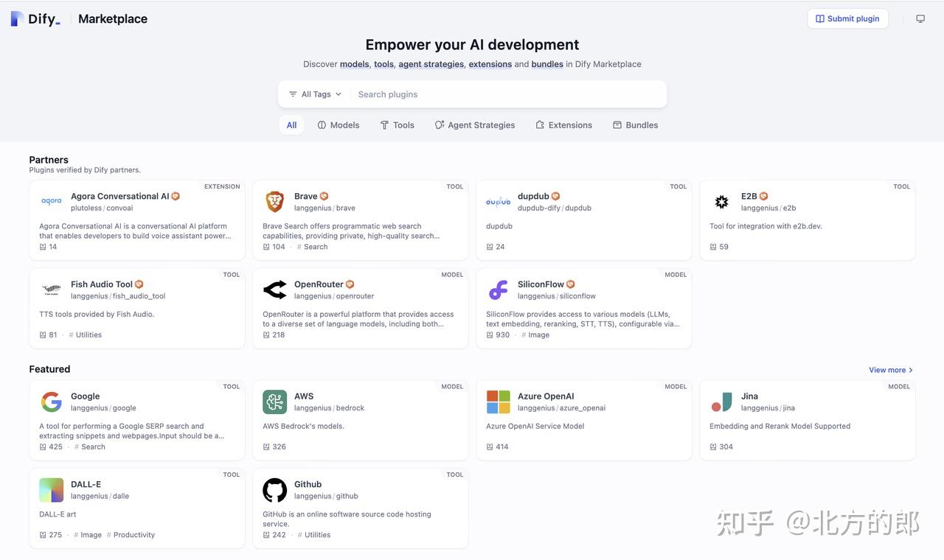Click the Utilities tag on Github card
The image size is (944, 560).
pyautogui.click(x=314, y=536)
